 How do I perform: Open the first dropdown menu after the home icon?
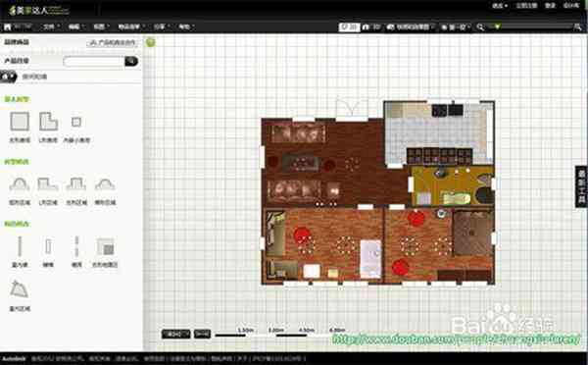pos(51,27)
